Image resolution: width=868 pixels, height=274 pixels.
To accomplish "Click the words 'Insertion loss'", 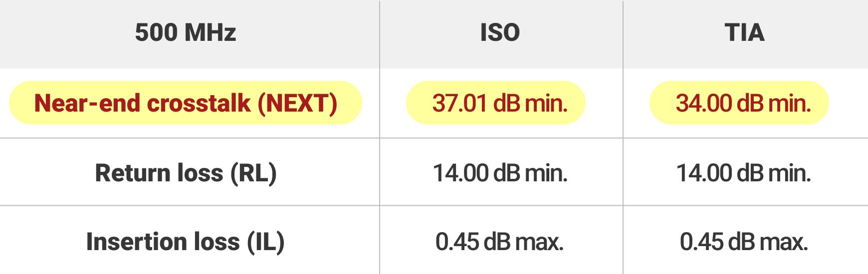I will pyautogui.click(x=163, y=242).
